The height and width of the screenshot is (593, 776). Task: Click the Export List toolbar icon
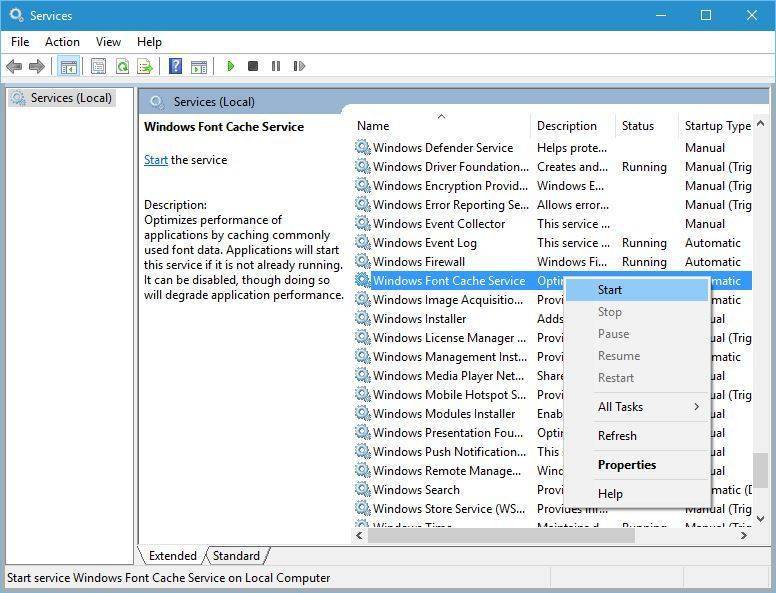[x=145, y=66]
